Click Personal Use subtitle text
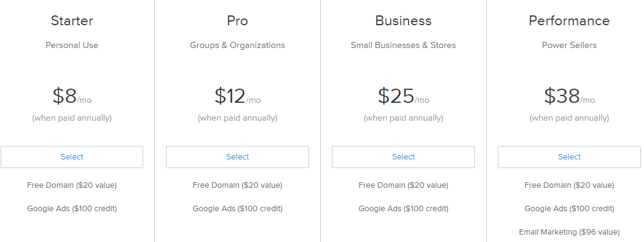The width and height of the screenshot is (644, 242). (x=72, y=46)
